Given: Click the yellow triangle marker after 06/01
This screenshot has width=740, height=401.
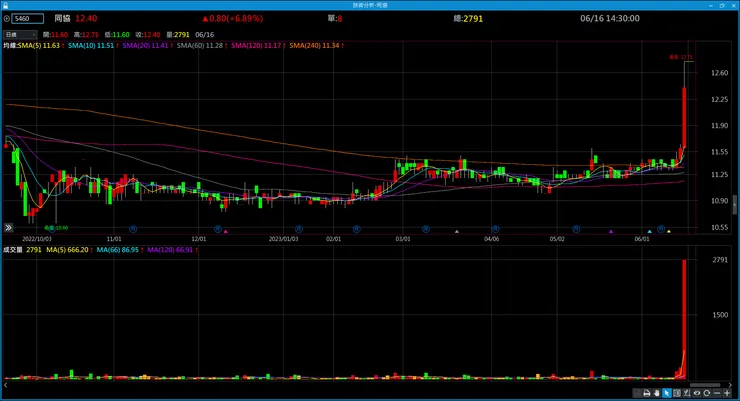Looking at the screenshot, I should click(x=669, y=231).
